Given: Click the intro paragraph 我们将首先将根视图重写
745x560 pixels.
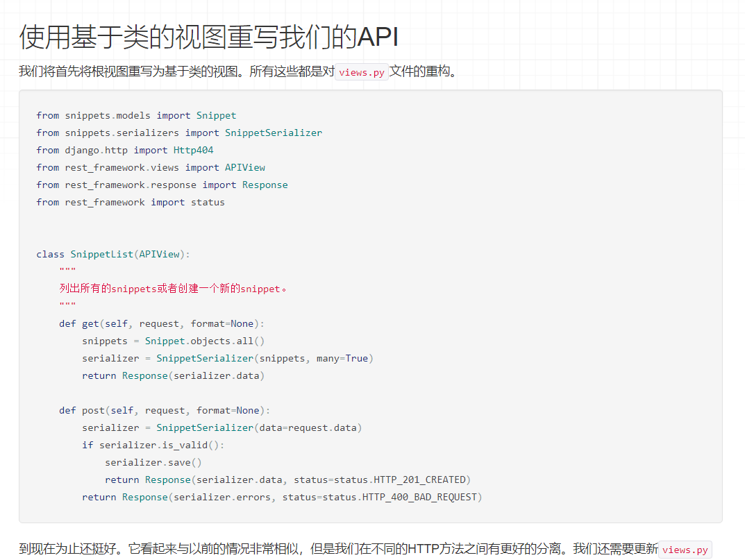Looking at the screenshot, I should coord(237,71).
